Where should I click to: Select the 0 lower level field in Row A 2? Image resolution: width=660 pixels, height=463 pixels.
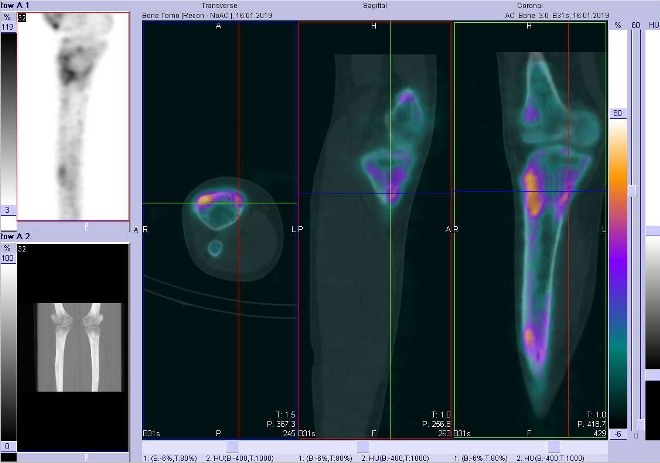(x=8, y=446)
